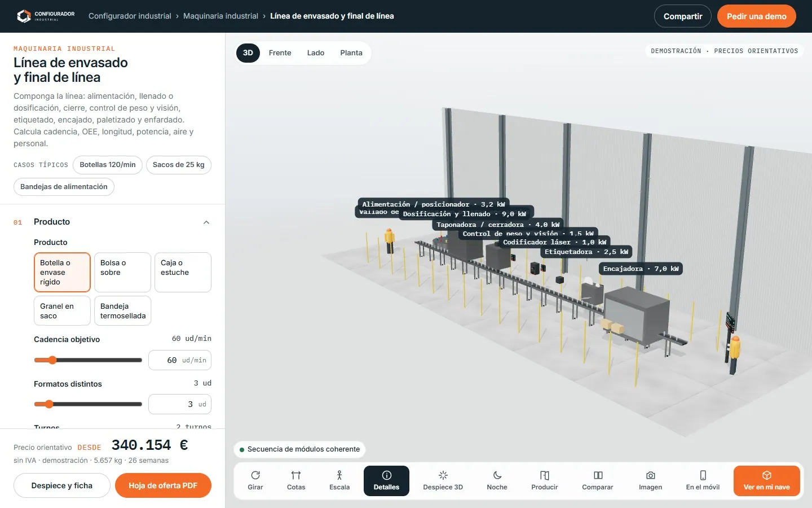Click Secuencia de módulos coherente status
Viewport: 812px width, 508px height.
coord(299,449)
